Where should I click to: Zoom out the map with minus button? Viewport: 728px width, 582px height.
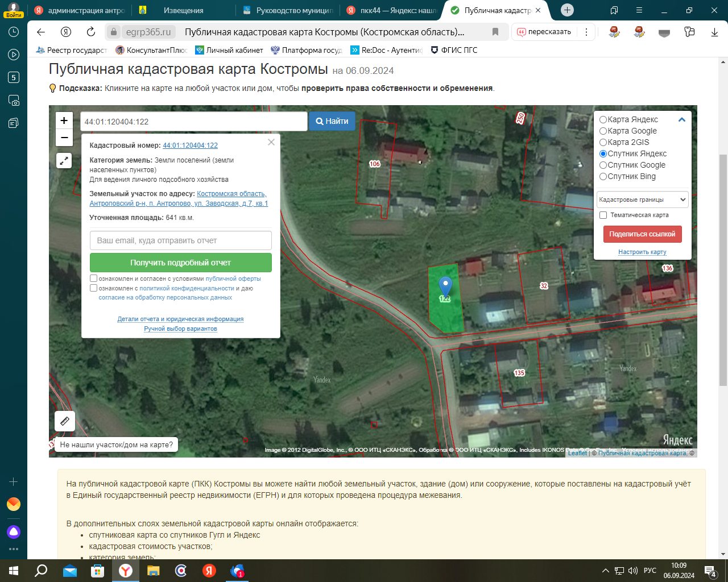pos(64,138)
